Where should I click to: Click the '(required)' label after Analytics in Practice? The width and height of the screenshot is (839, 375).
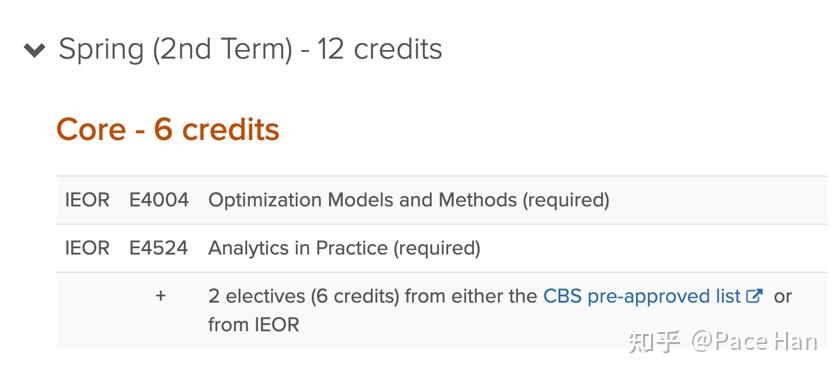(x=437, y=248)
